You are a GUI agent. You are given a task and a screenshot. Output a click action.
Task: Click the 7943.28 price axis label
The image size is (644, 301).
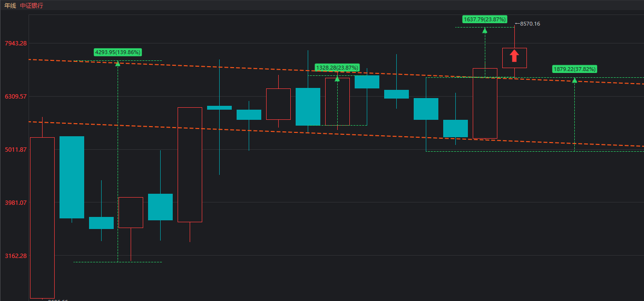[15, 43]
